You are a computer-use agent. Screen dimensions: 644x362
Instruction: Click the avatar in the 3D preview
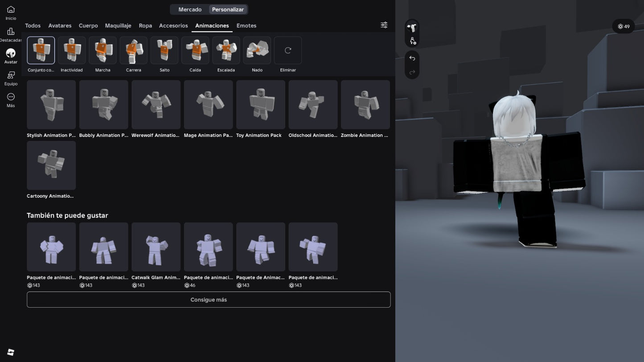tap(519, 169)
